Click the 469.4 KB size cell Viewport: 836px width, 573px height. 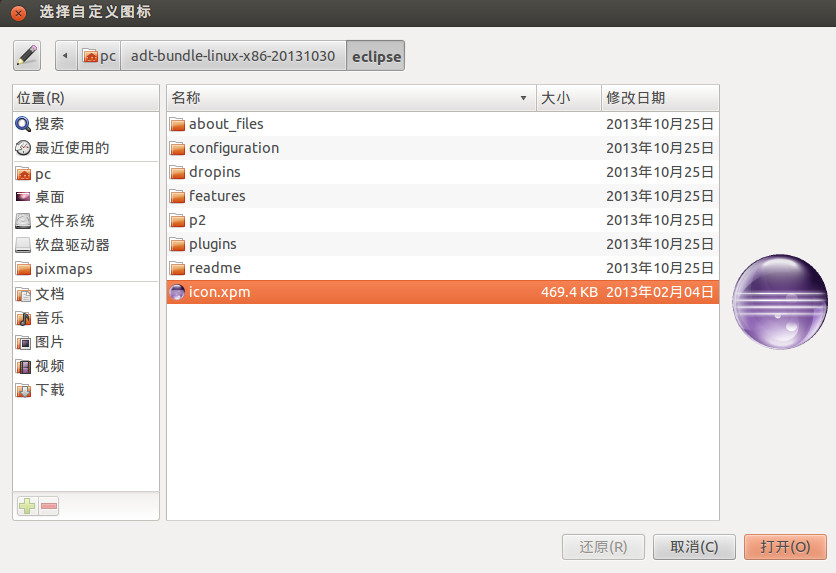coord(569,292)
